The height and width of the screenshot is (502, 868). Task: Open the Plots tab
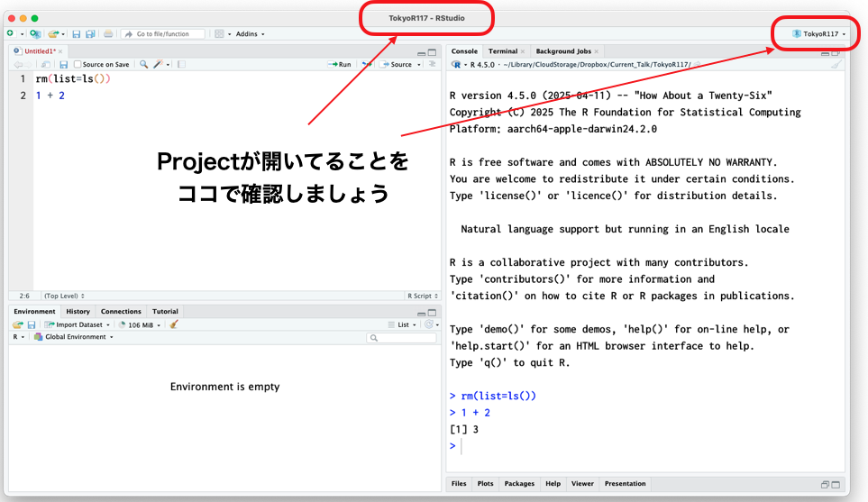click(485, 484)
